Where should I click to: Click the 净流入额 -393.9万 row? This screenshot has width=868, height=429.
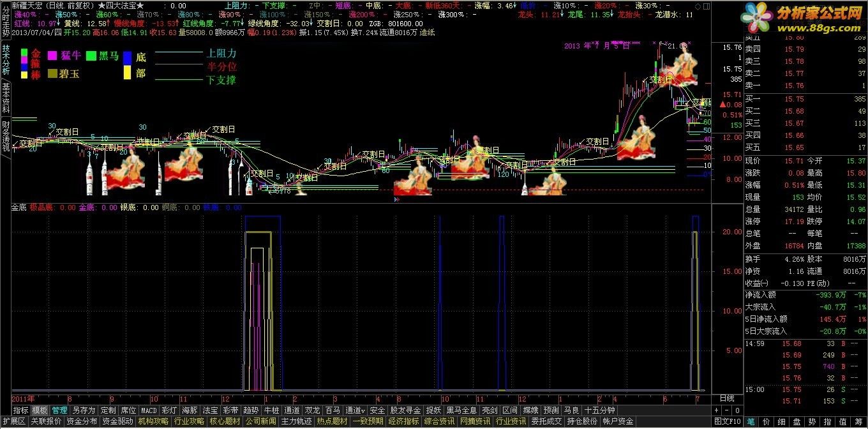click(805, 295)
